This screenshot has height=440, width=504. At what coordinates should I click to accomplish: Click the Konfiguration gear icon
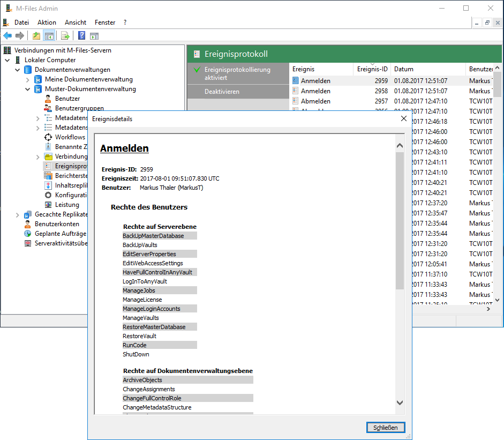click(x=48, y=195)
